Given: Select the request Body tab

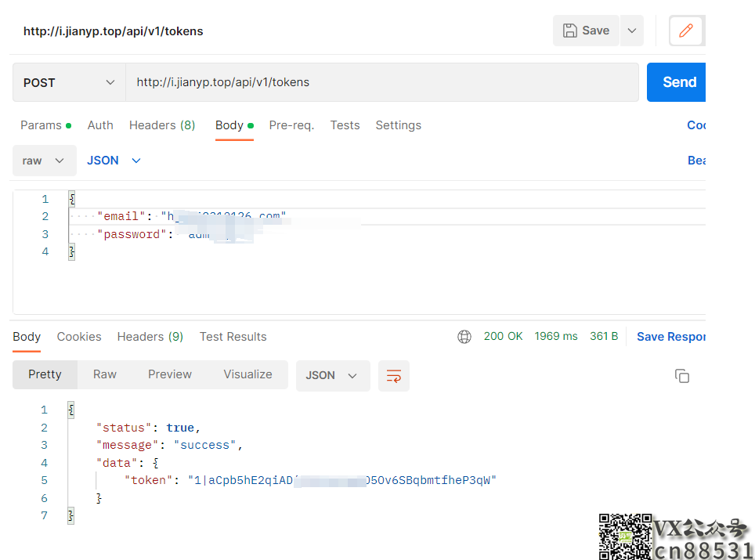Looking at the screenshot, I should [x=234, y=125].
